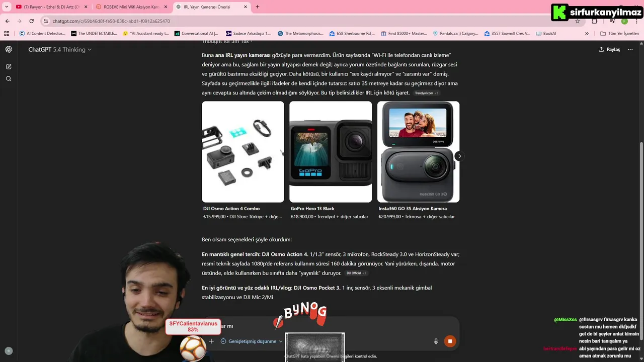644x362 pixels.
Task: Open The Metamorphosis bookmark
Action: tap(300, 34)
